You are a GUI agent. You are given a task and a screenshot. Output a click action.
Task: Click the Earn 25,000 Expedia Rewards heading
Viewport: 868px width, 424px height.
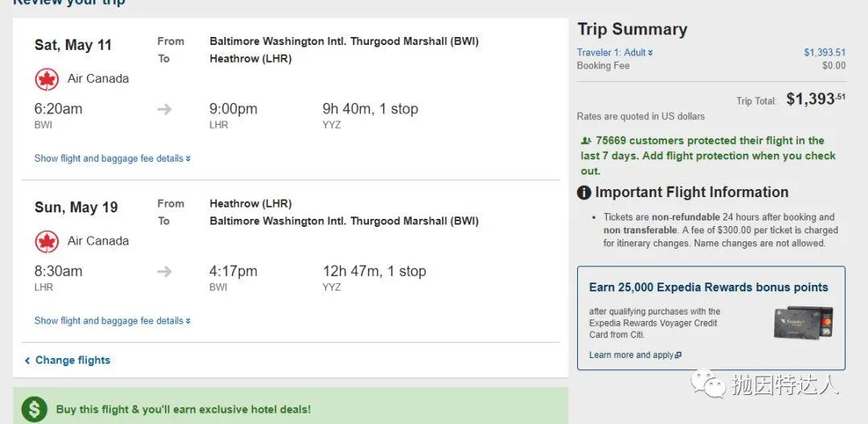click(x=708, y=287)
